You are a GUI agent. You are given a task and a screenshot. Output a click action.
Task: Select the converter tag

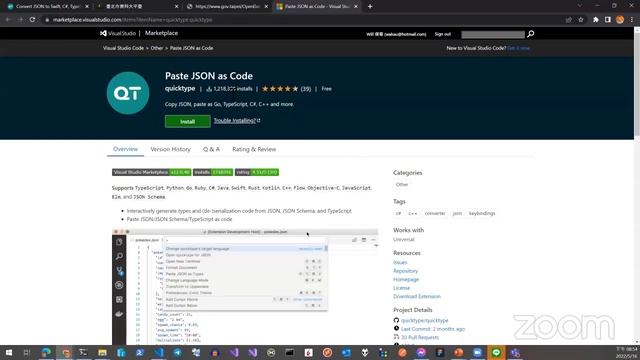[435, 213]
